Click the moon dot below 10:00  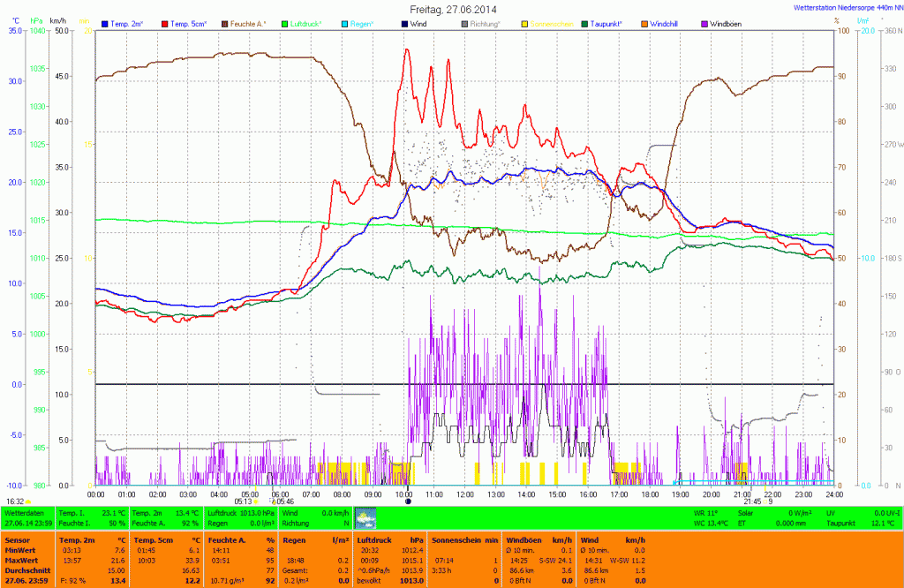coord(407,501)
